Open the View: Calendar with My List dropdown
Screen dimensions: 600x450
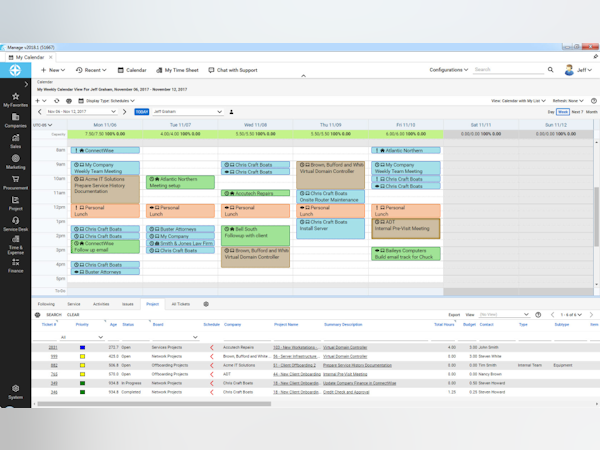(518, 101)
